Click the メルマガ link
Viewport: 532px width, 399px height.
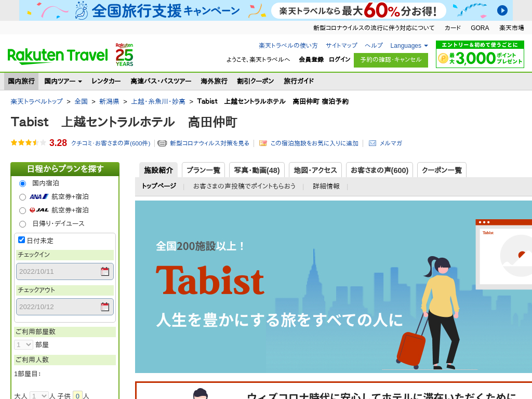pos(391,143)
